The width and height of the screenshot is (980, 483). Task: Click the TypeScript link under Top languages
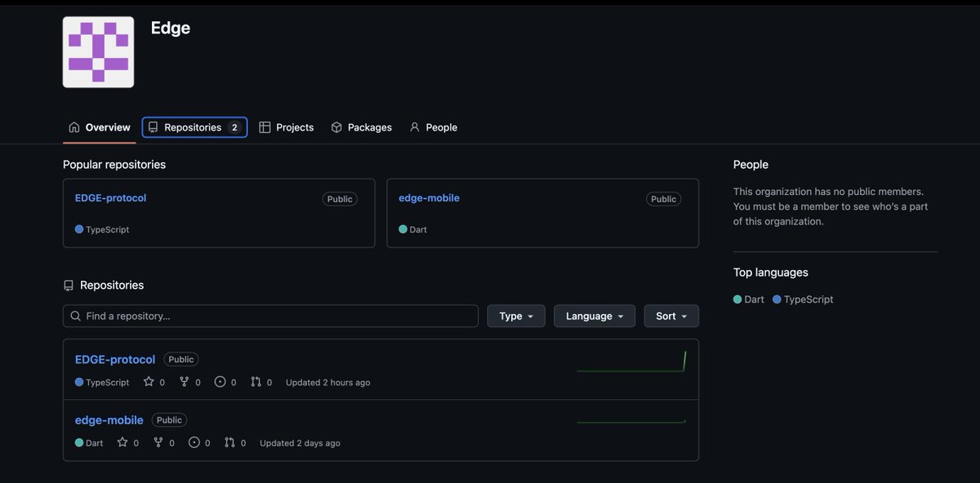point(803,299)
